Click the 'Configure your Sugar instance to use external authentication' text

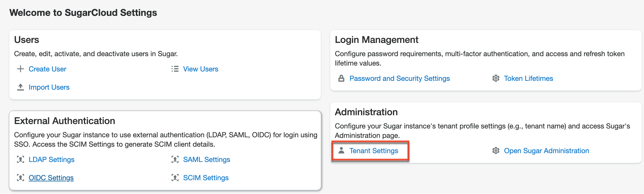166,140
